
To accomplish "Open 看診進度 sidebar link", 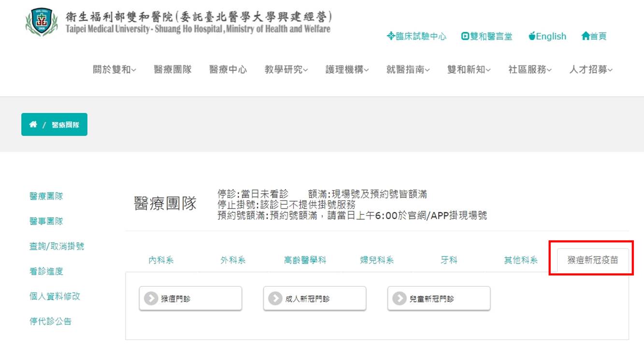I will tap(46, 271).
